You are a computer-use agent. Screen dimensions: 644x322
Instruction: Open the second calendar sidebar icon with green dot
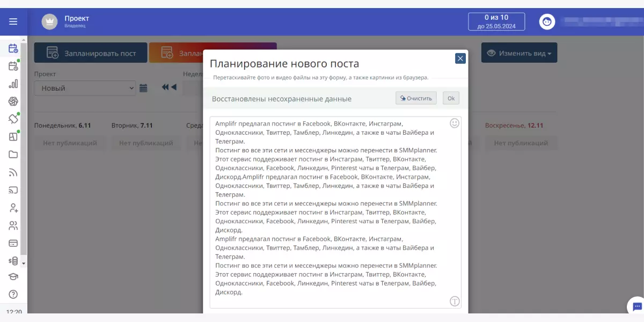13,67
